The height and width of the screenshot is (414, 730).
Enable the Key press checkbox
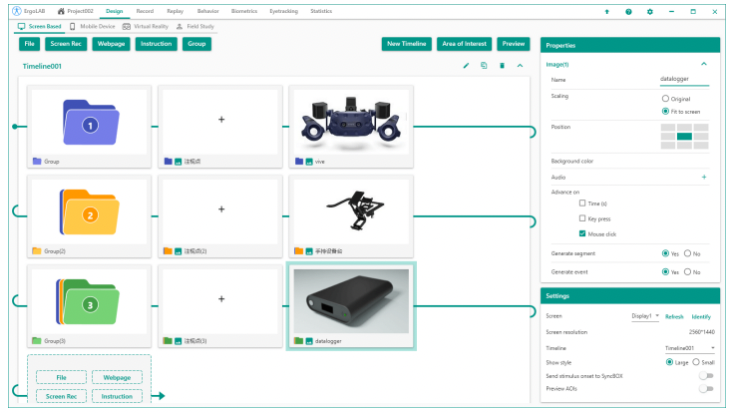(x=583, y=217)
